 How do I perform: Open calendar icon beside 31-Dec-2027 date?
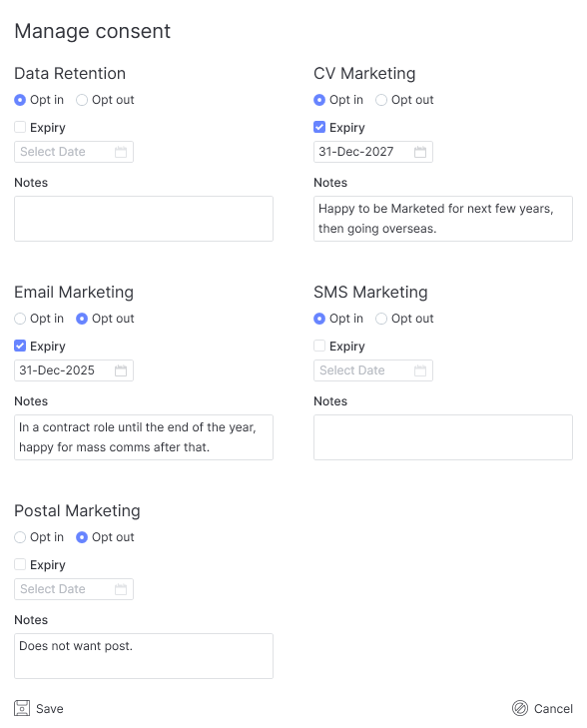click(x=420, y=152)
